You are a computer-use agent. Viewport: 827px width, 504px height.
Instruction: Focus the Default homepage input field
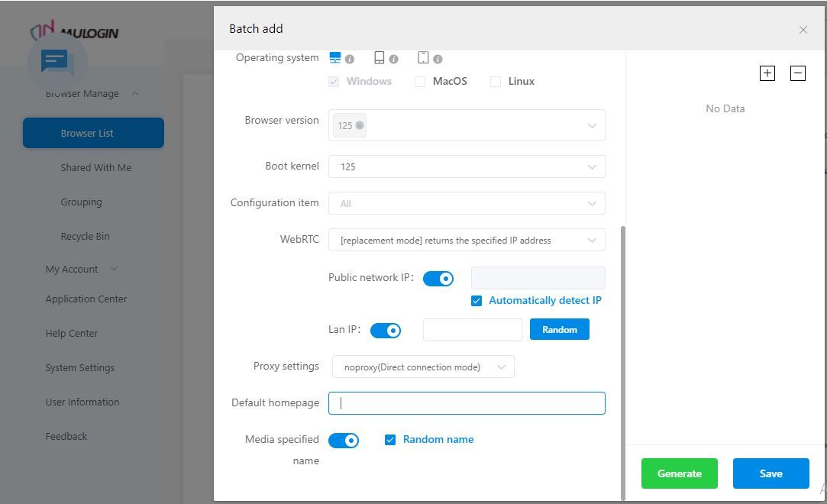pos(467,403)
